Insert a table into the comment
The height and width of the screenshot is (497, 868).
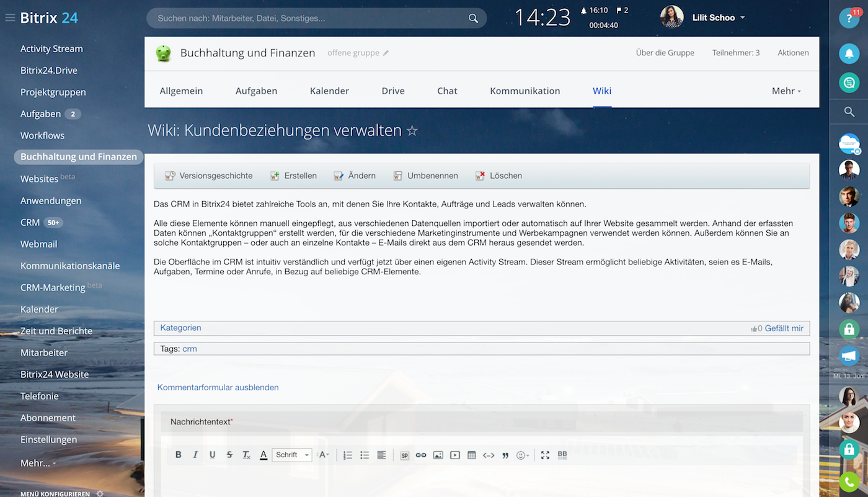point(472,455)
